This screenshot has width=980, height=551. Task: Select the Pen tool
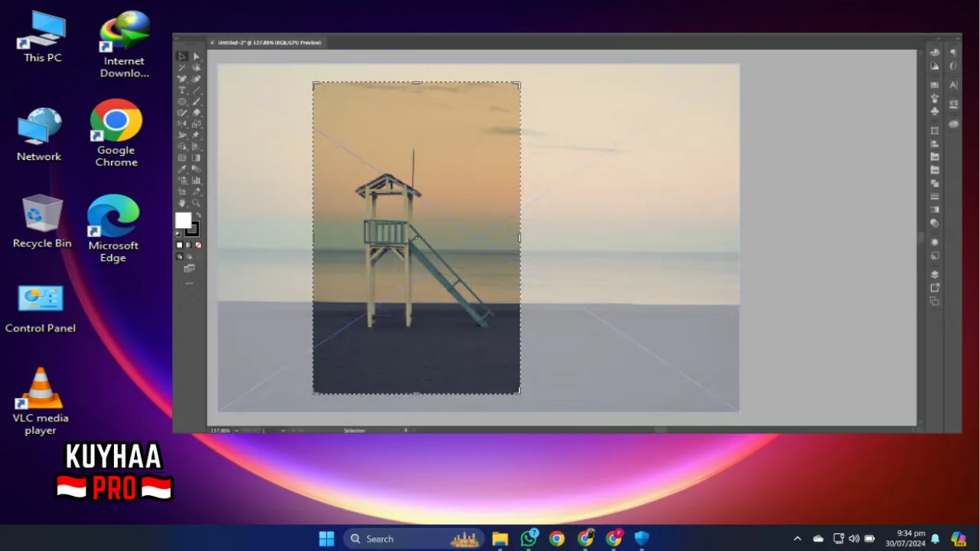(x=181, y=79)
